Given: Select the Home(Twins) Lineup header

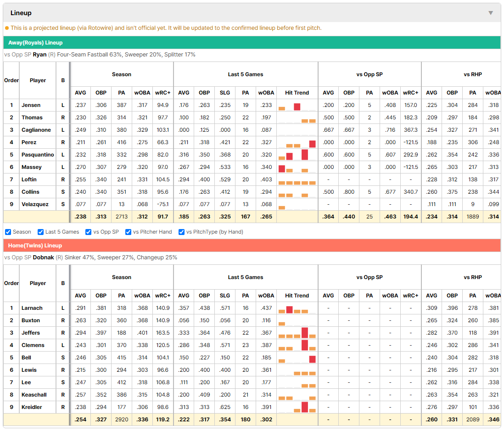Looking at the screenshot, I should point(35,246).
